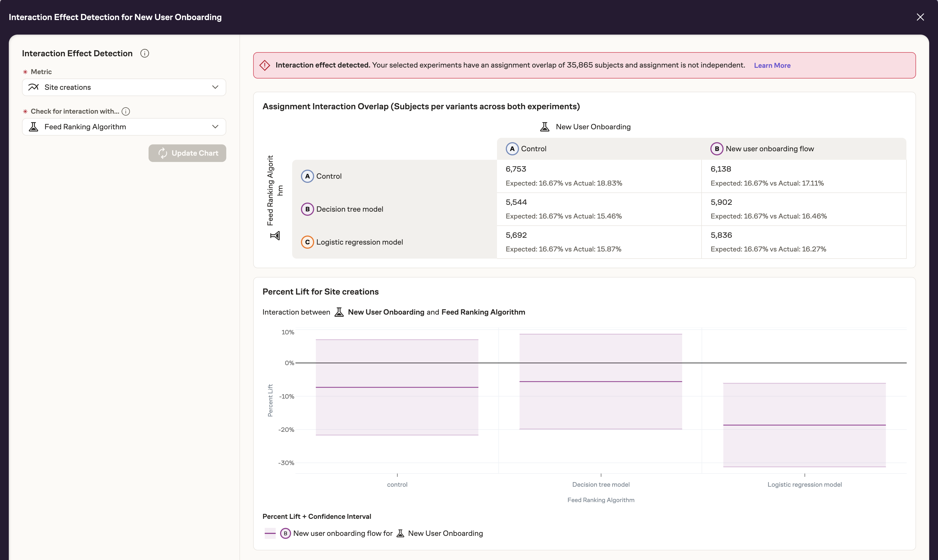Expand the Feed Ranking Algorithm dropdown chevron
Viewport: 938px width, 560px height.
pos(215,127)
